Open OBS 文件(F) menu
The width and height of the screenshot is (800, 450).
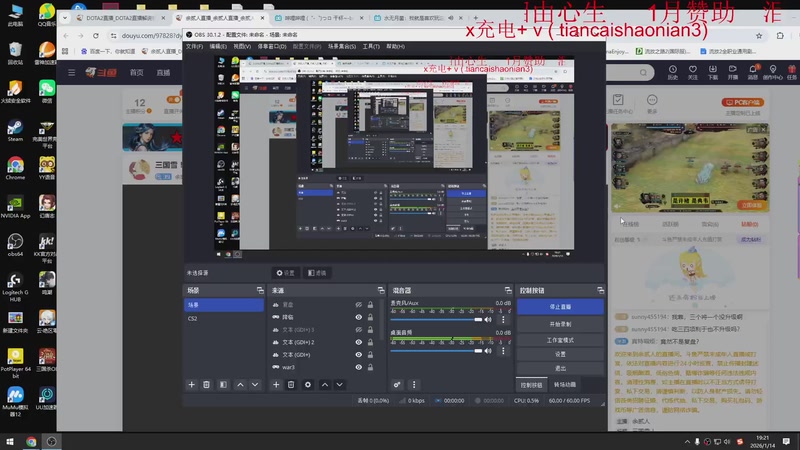click(x=194, y=46)
